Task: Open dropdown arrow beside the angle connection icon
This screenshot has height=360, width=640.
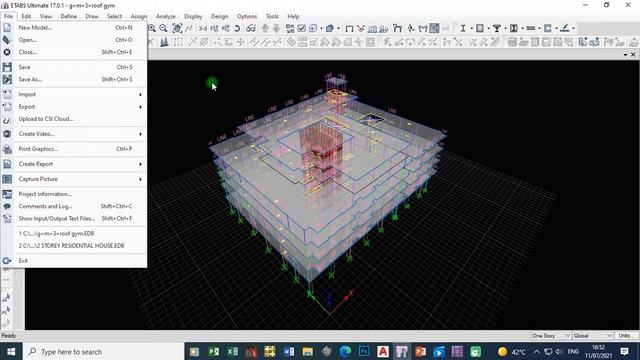Action: [573, 28]
